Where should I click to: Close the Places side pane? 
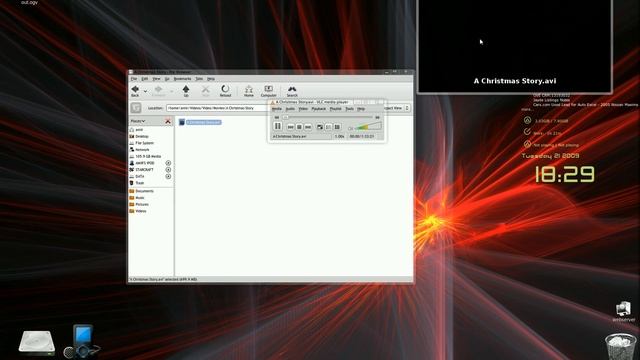[x=168, y=121]
